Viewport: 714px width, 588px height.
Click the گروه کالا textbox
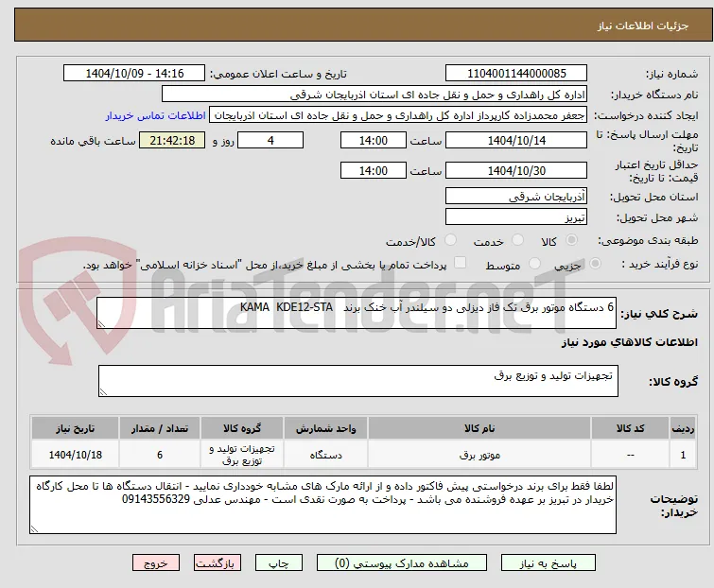click(358, 381)
